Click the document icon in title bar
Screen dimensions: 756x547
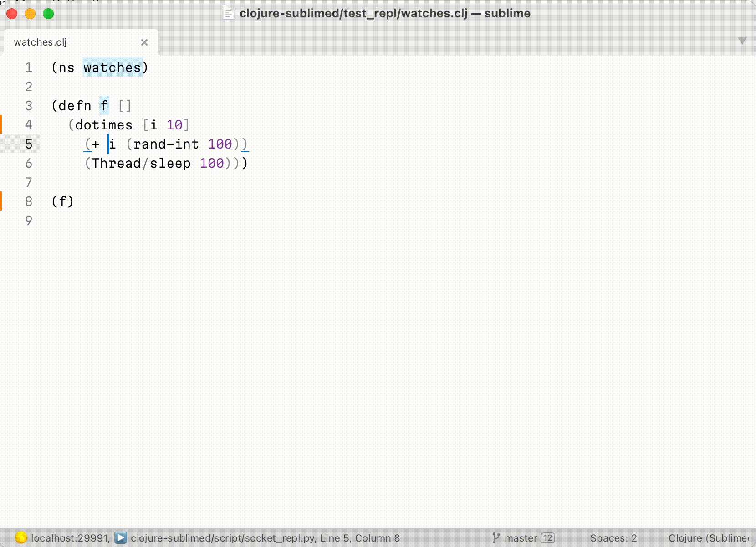[x=229, y=14]
